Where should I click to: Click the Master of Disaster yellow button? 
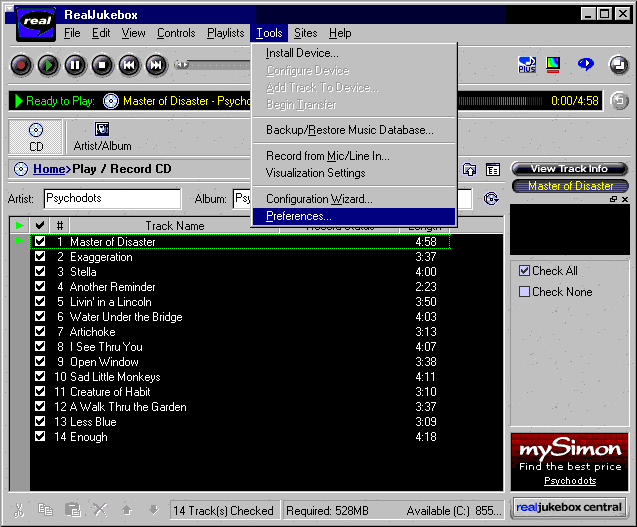pyautogui.click(x=570, y=186)
